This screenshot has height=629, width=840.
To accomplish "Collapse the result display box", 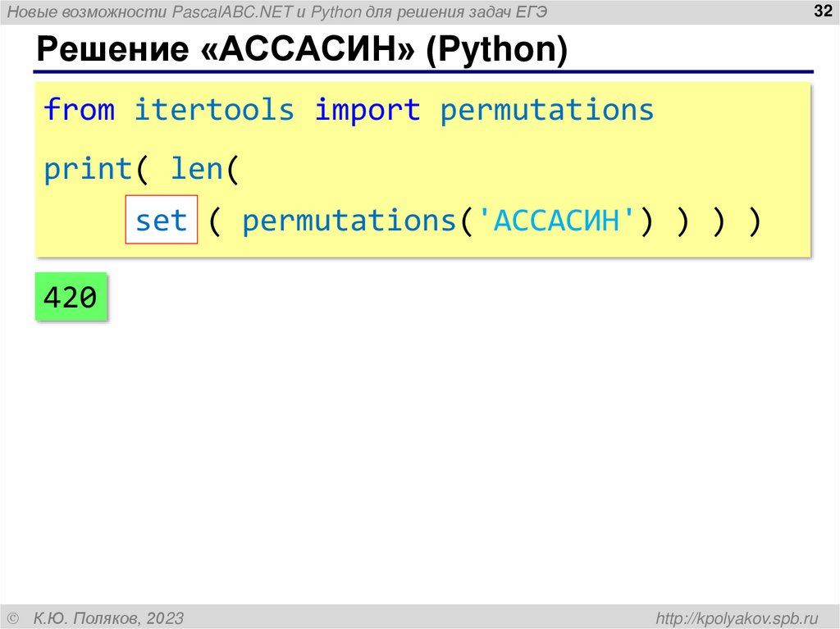I will coord(71,297).
